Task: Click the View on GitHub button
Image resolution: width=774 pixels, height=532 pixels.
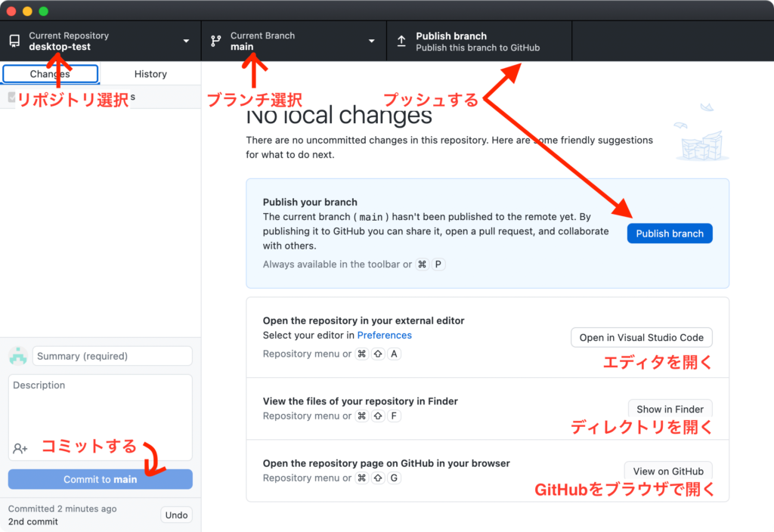Action: 668,471
